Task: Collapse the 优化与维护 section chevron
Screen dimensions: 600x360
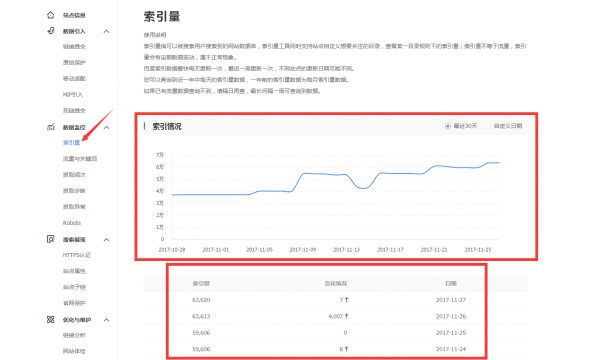Action: tap(106, 320)
